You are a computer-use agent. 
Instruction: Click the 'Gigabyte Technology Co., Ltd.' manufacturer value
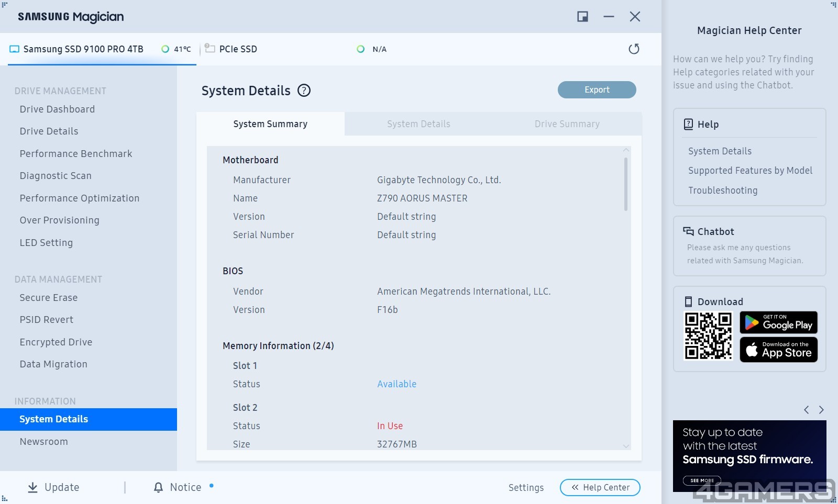click(439, 180)
